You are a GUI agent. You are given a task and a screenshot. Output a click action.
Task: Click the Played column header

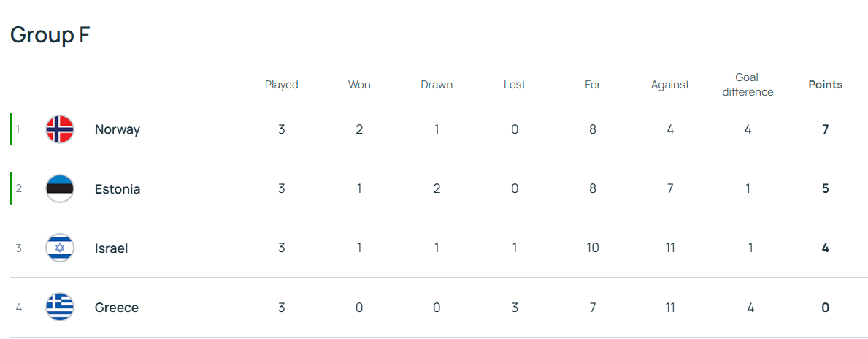(281, 85)
